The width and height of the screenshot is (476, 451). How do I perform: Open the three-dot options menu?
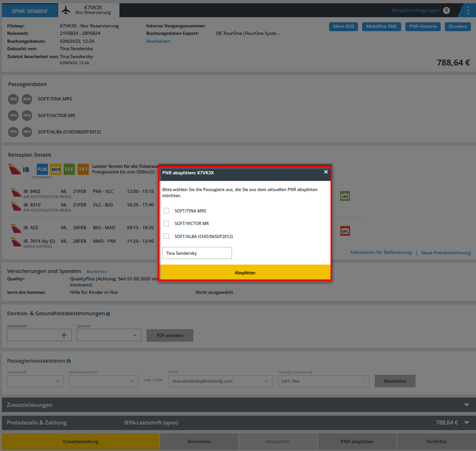coord(468,10)
